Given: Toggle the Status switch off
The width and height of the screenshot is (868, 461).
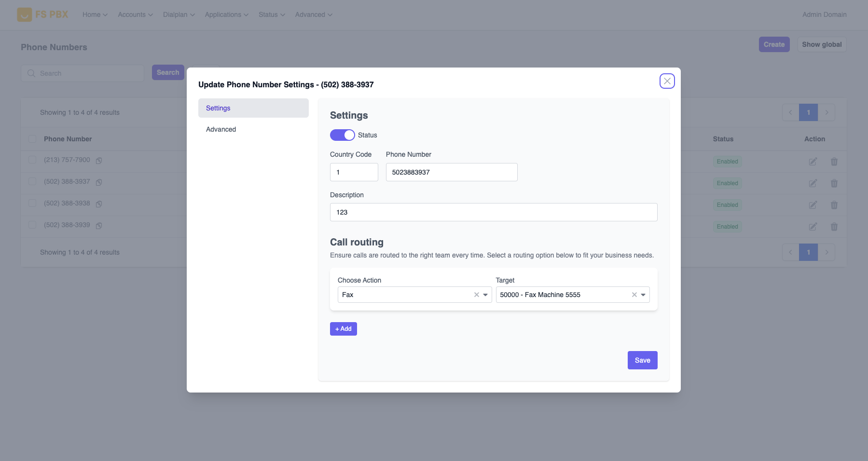Looking at the screenshot, I should pos(342,135).
